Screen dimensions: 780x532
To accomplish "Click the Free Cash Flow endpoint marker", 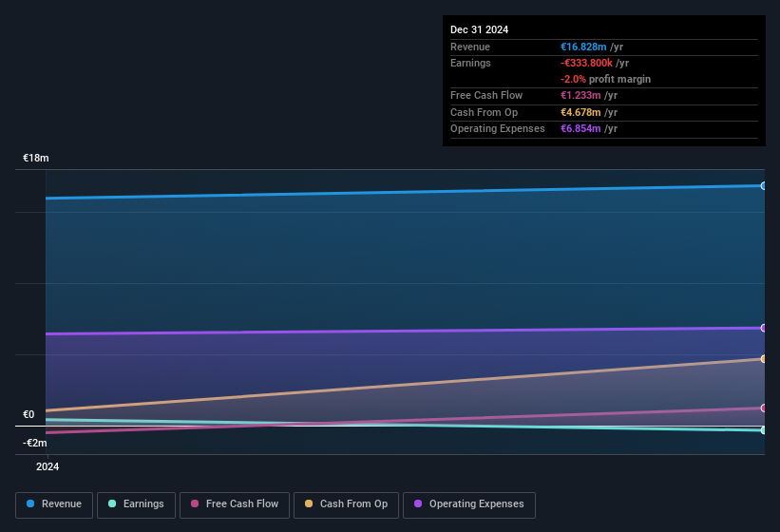I will pyautogui.click(x=764, y=408).
